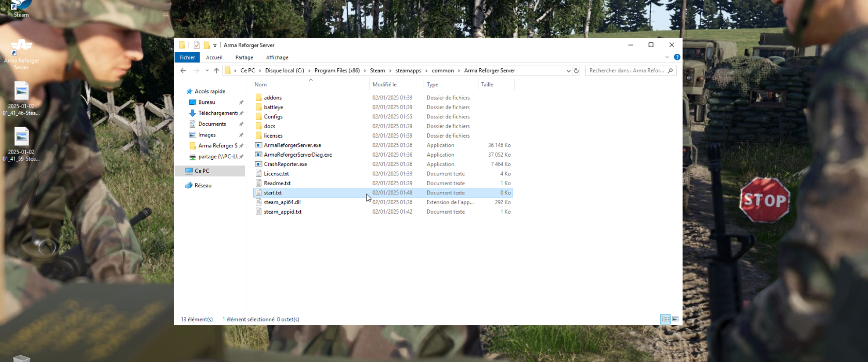This screenshot has width=868, height=362.
Task: Select steam_api64.dll file
Action: (282, 202)
